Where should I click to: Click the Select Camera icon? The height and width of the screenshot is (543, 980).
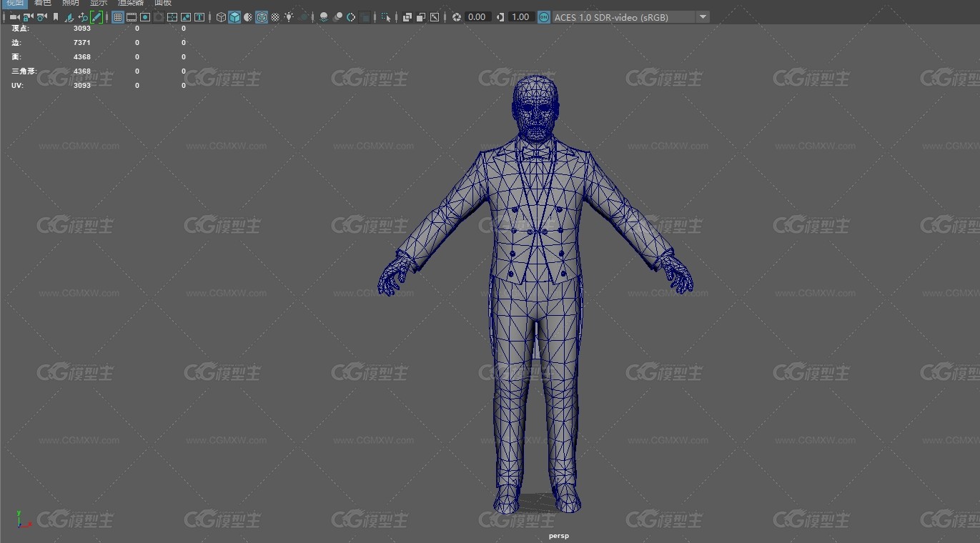point(14,17)
